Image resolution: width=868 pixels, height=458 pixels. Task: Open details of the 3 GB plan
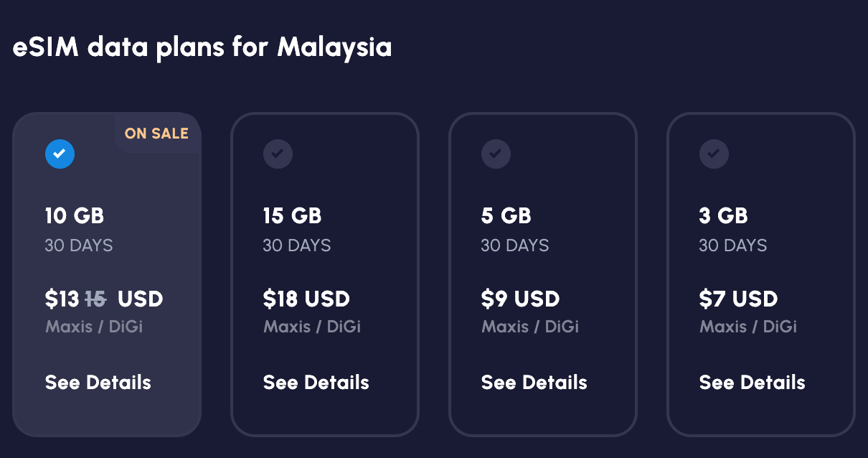click(752, 382)
